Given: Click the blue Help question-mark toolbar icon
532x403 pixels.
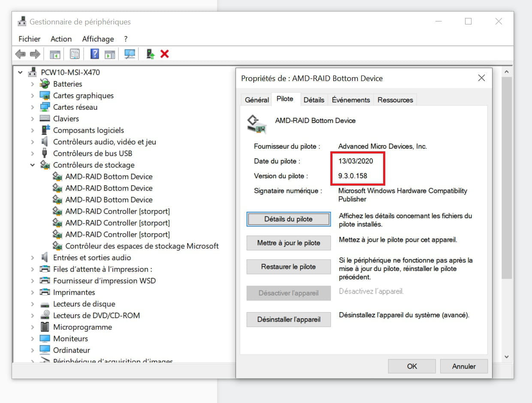Looking at the screenshot, I should tap(95, 54).
